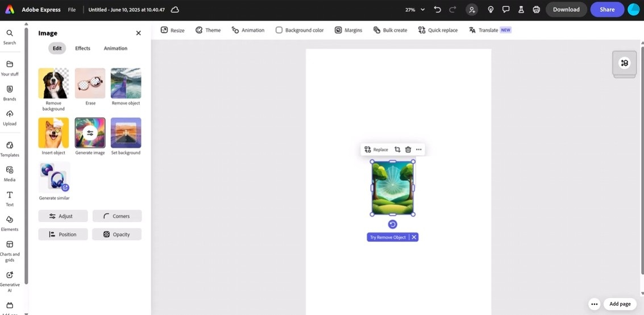This screenshot has height=315, width=644.
Task: Open the lightbulb tips icon
Action: point(491,10)
